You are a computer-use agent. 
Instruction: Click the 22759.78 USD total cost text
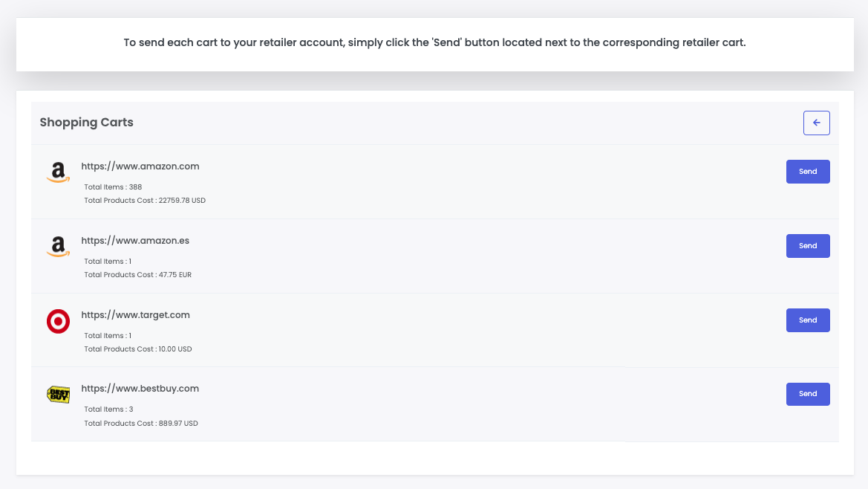pyautogui.click(x=145, y=201)
